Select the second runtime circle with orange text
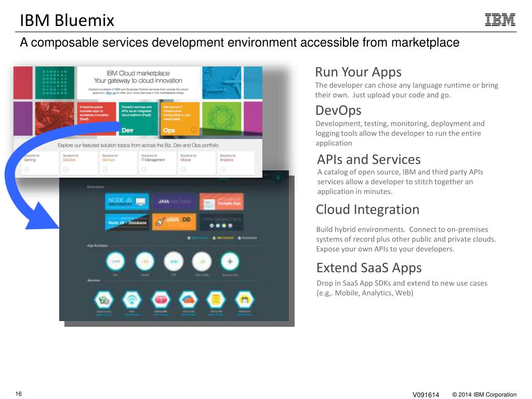The height and width of the screenshot is (399, 532). click(144, 262)
